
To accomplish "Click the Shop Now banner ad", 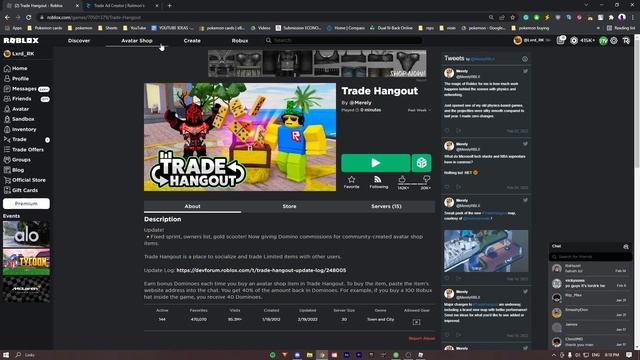I will pyautogui.click(x=317, y=64).
